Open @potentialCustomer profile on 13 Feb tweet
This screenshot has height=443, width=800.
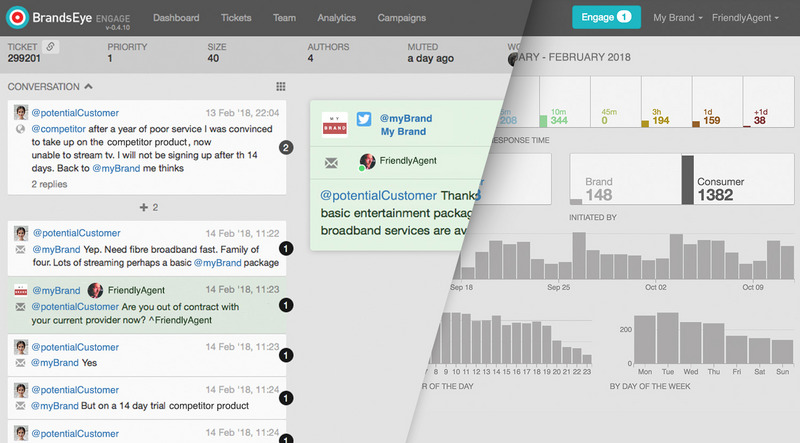pos(75,113)
